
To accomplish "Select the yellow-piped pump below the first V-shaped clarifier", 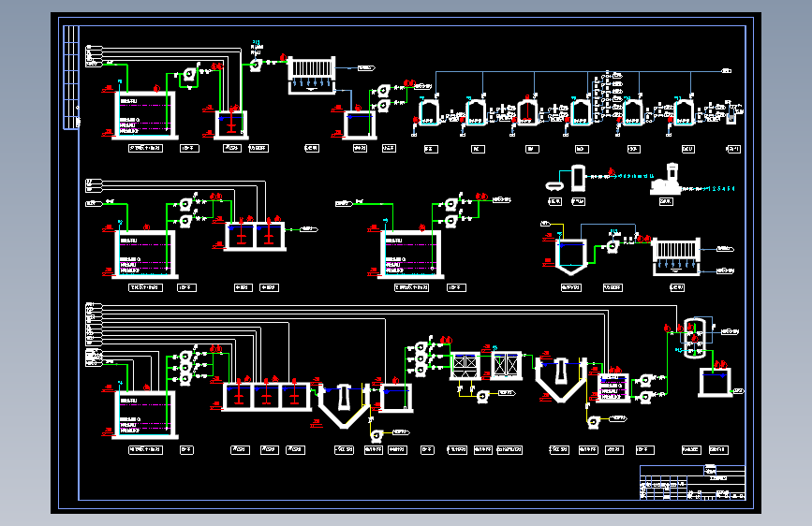I will (x=376, y=435).
